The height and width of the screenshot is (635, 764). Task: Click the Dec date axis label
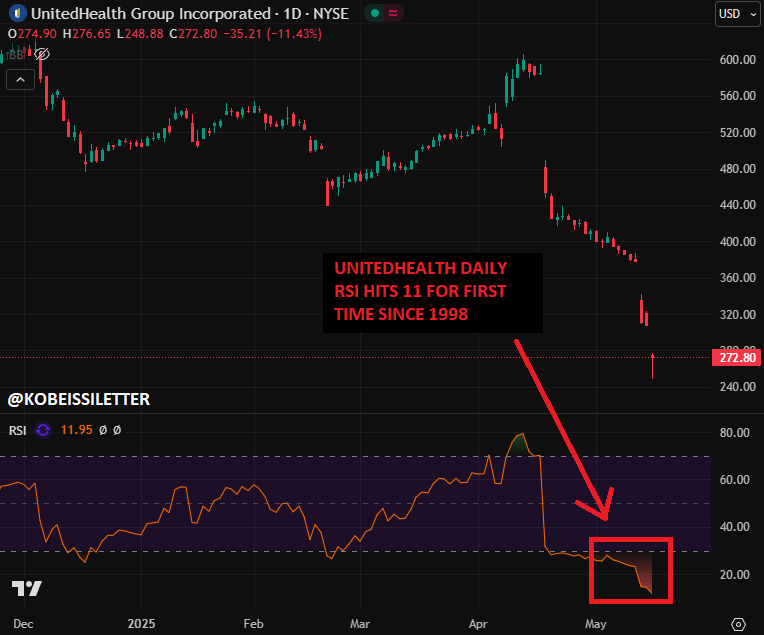(23, 624)
